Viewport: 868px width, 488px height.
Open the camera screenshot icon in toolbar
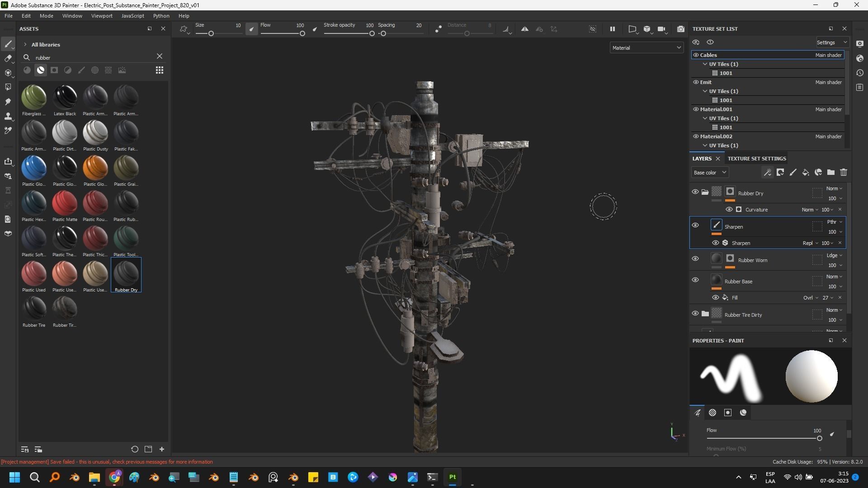[680, 29]
